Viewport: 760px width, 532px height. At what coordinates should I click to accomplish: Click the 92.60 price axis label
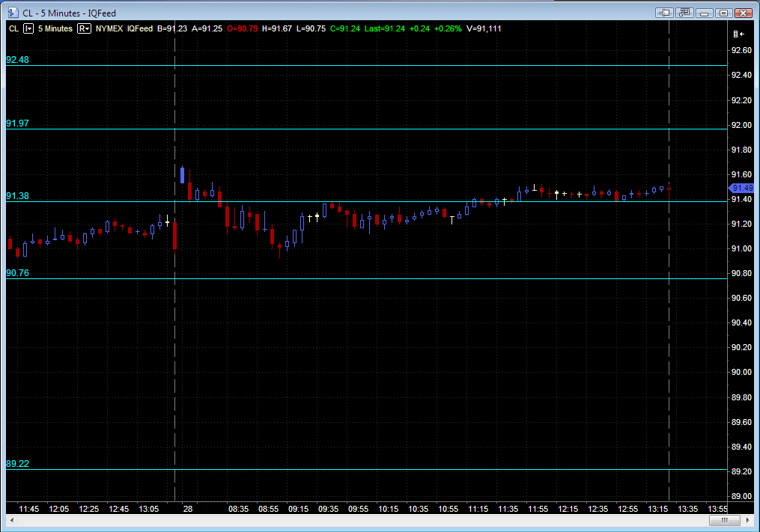[x=741, y=50]
